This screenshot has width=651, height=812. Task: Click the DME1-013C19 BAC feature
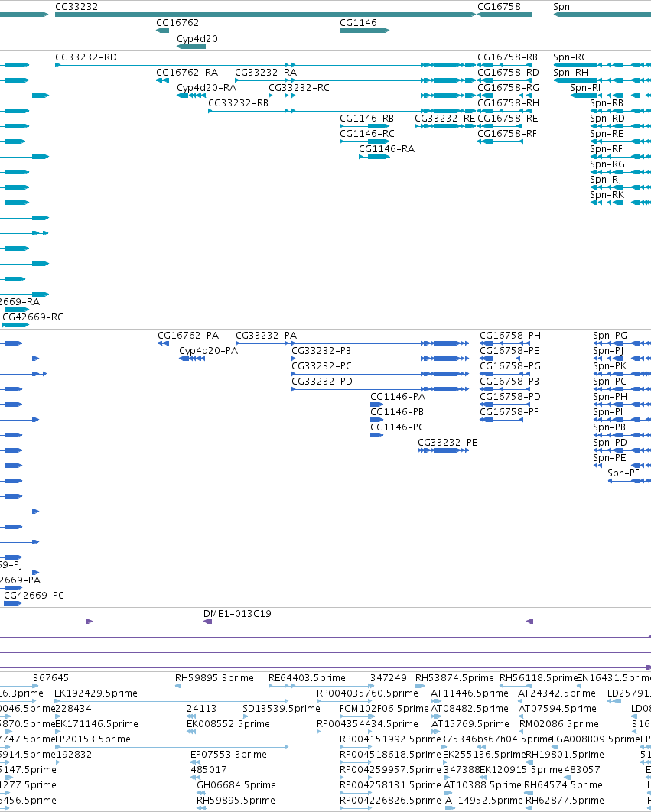point(237,614)
